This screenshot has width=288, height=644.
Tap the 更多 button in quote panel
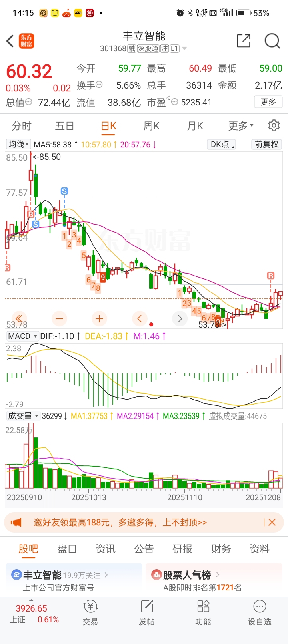coord(268,102)
